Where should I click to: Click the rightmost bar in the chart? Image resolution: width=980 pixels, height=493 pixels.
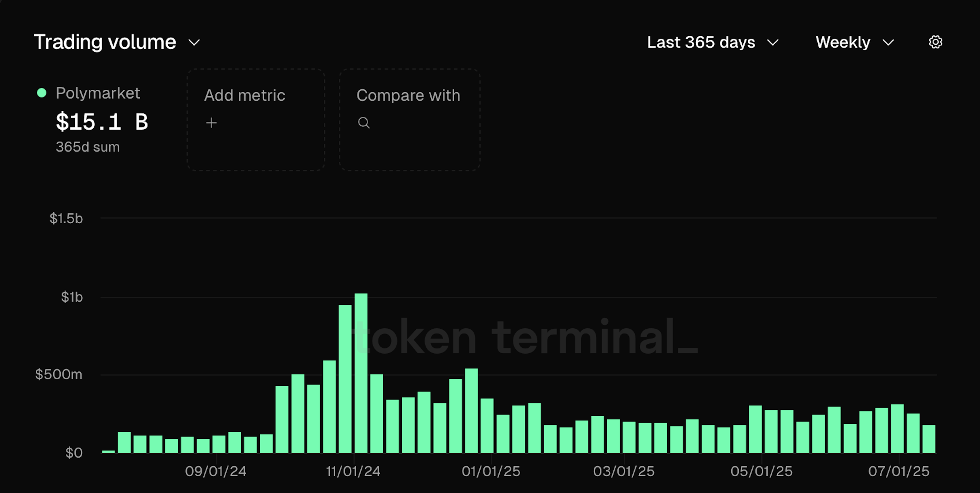click(929, 439)
